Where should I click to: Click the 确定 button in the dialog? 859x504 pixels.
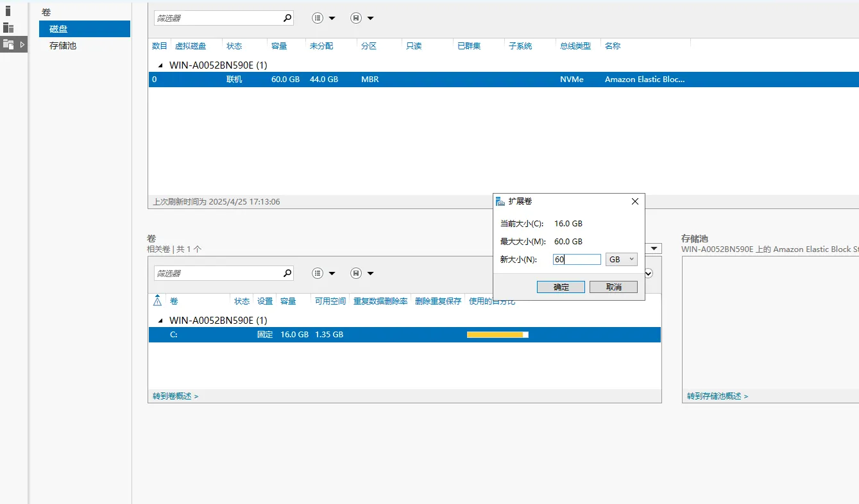click(x=561, y=287)
